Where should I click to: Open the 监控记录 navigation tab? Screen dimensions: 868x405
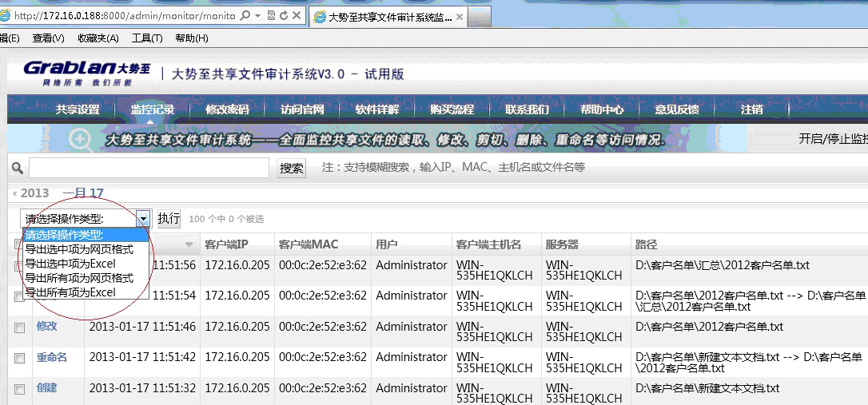(x=152, y=109)
